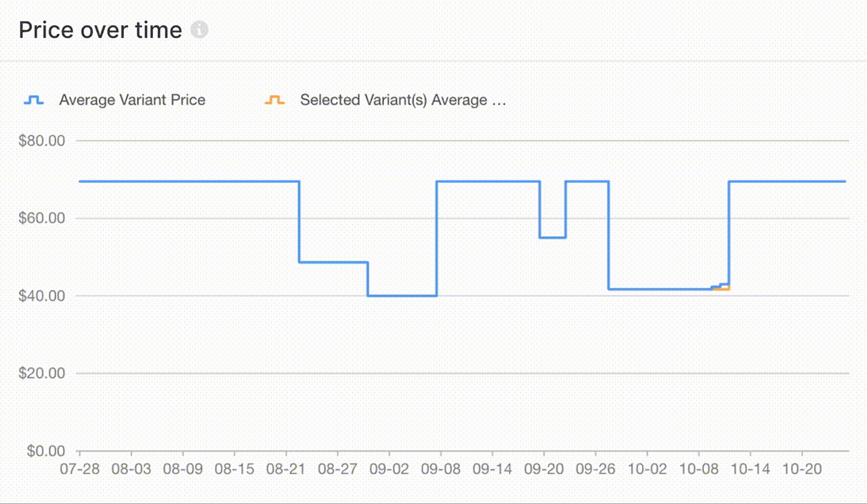
Task: Click the 09-20 date tick label
Action: pos(543,469)
